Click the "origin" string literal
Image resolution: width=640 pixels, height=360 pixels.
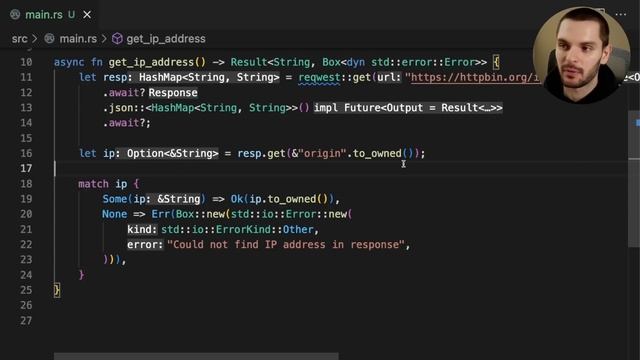[x=322, y=153]
